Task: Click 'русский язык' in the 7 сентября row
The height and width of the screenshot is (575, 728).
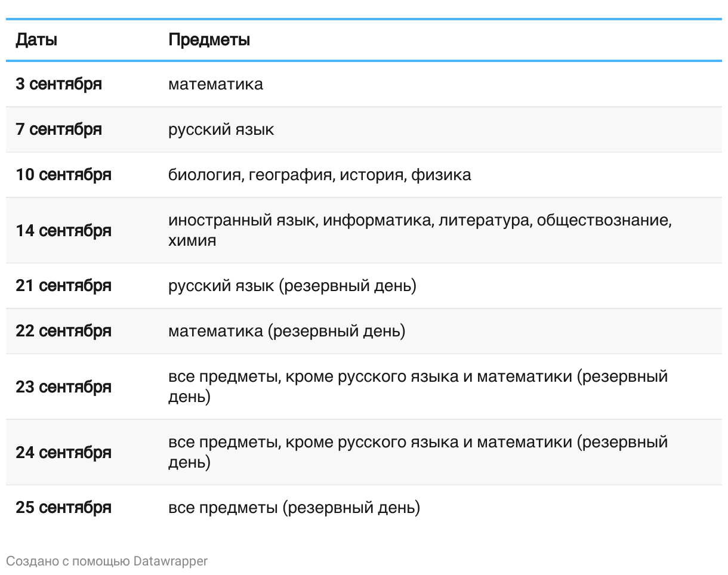Action: 221,129
